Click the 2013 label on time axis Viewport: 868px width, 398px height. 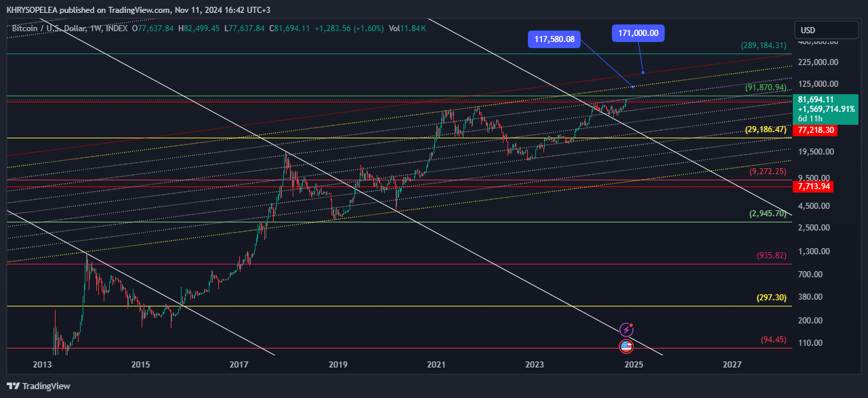[42, 365]
